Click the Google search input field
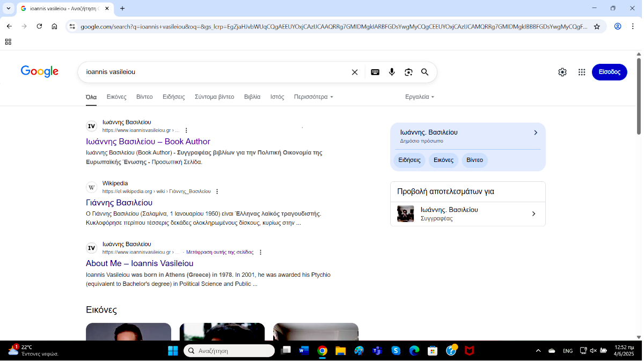Viewport: 644px width, 362px height. click(215, 72)
